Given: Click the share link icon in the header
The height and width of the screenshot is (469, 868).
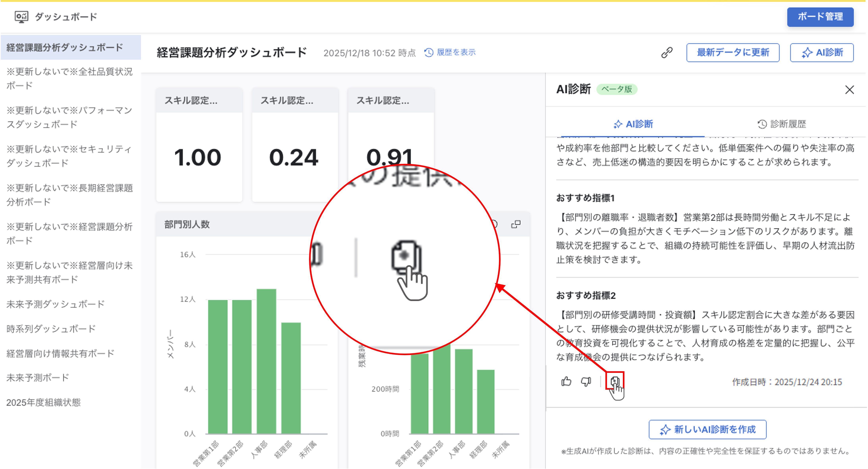Looking at the screenshot, I should point(667,52).
